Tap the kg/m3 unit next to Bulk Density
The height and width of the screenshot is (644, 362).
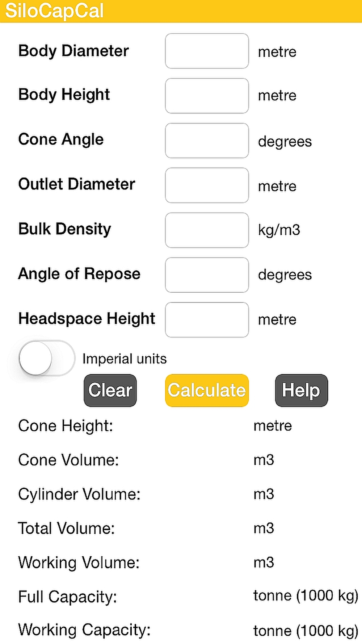click(279, 230)
